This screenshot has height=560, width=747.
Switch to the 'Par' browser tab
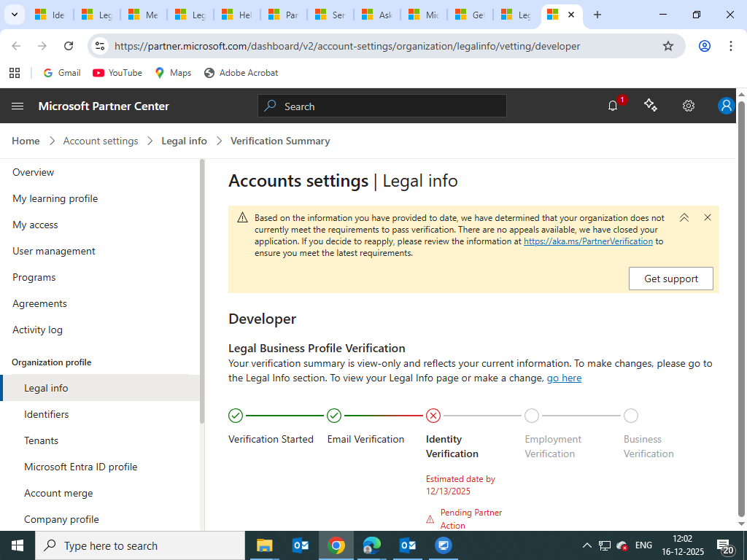pyautogui.click(x=284, y=15)
